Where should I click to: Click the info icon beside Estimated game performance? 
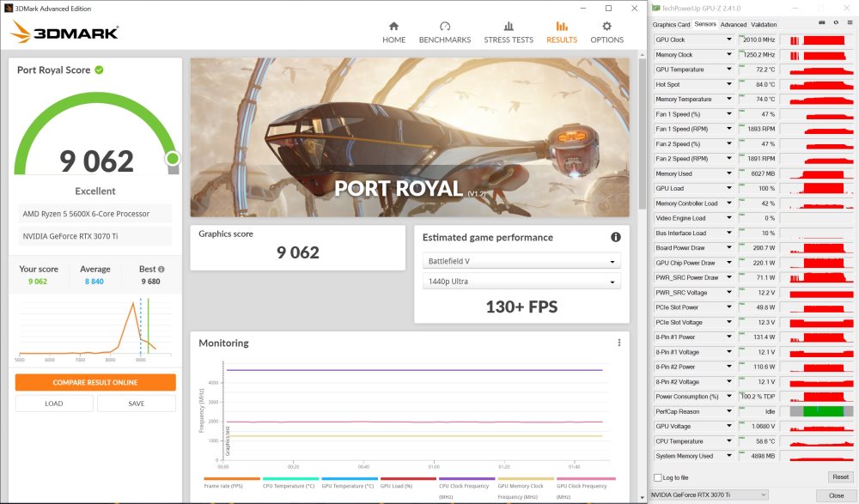tap(615, 237)
